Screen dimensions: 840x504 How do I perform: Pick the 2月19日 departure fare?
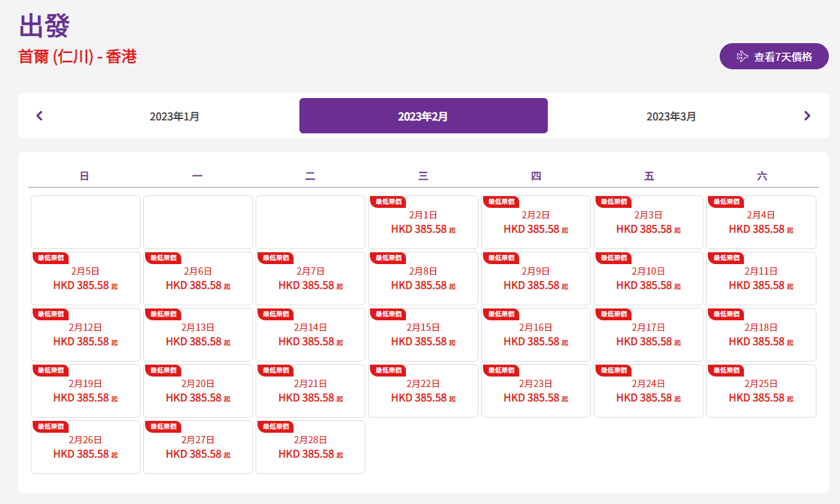85,391
